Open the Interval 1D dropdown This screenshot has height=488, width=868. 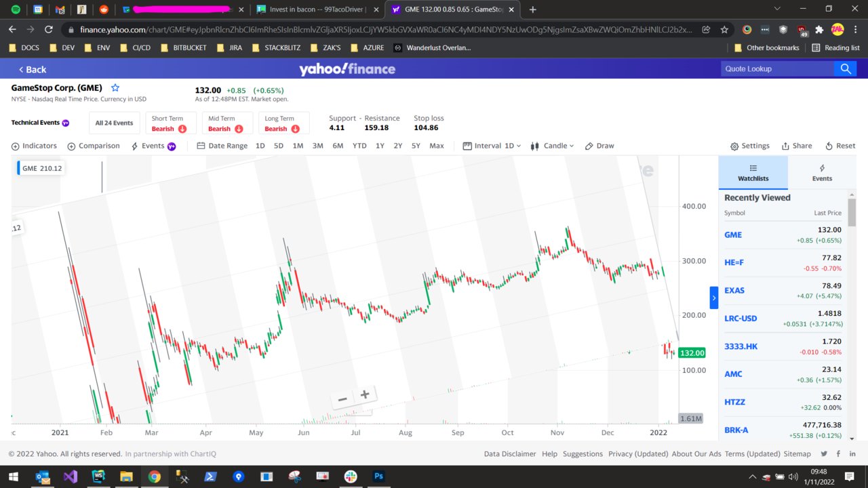492,146
